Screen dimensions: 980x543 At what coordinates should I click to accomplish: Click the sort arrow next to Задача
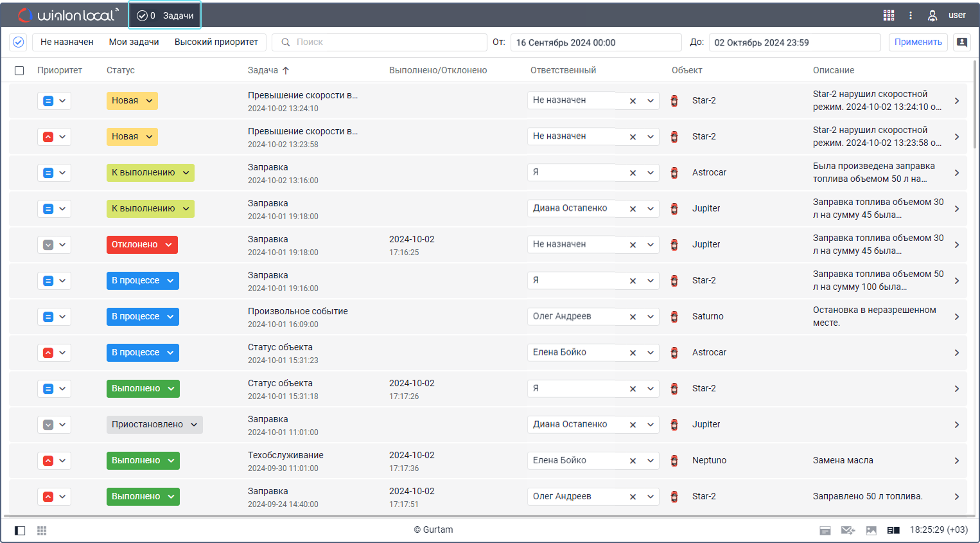pos(286,70)
